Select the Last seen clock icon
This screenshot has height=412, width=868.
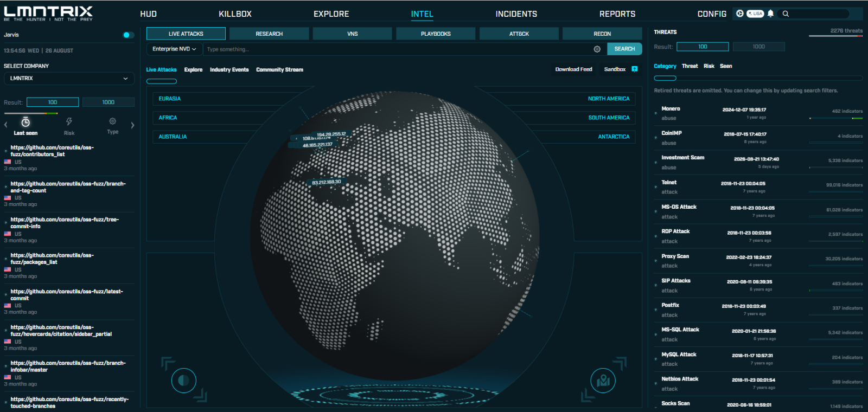pos(25,123)
